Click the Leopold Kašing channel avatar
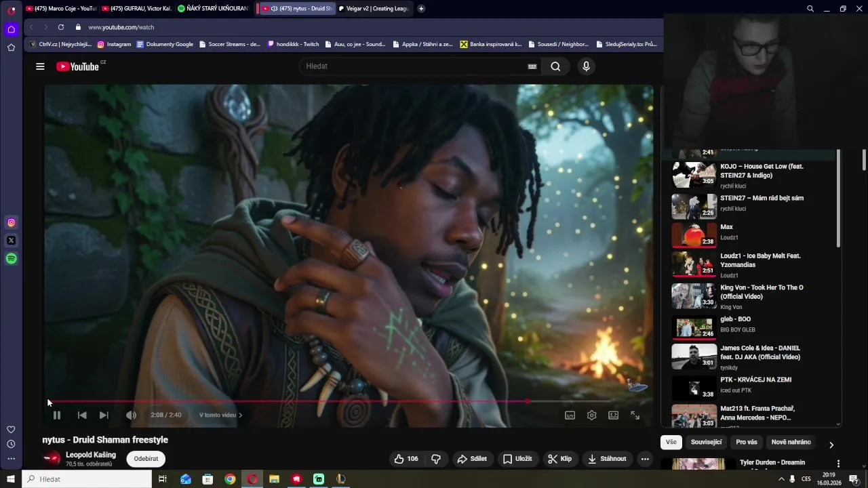Screen dimensions: 868x488 52,459
